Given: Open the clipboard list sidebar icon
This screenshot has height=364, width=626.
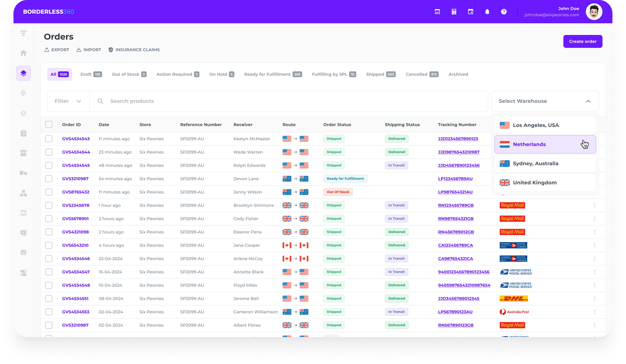Looking at the screenshot, I should click(x=23, y=133).
